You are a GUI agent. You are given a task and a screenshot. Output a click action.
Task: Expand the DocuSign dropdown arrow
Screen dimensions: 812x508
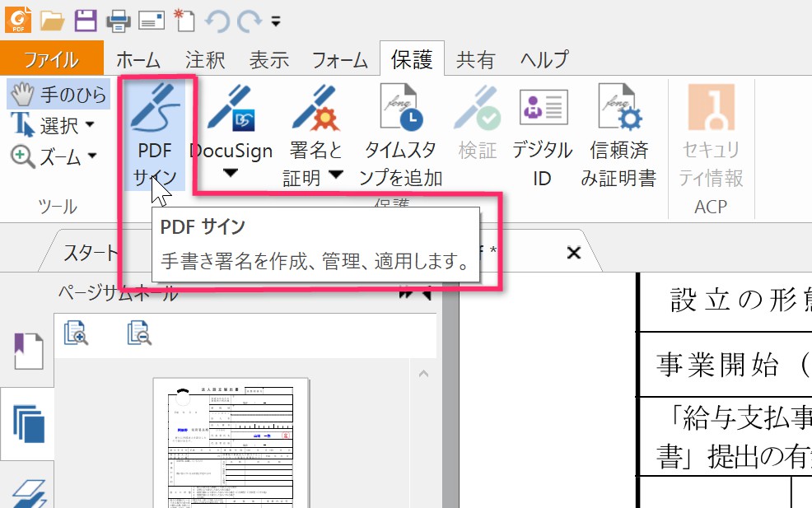pos(231,173)
